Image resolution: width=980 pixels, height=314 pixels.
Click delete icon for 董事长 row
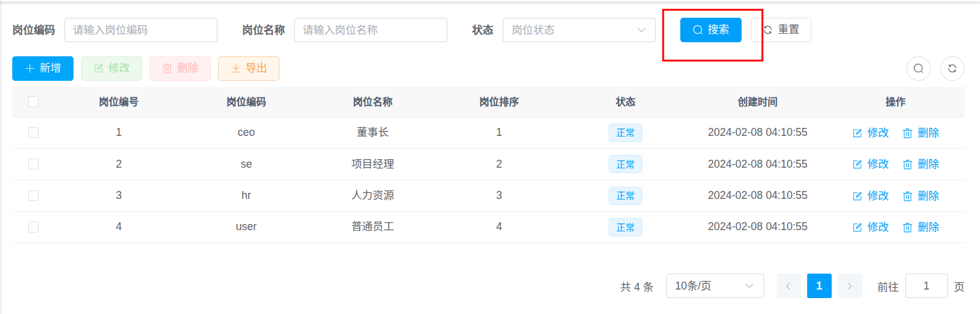click(921, 133)
